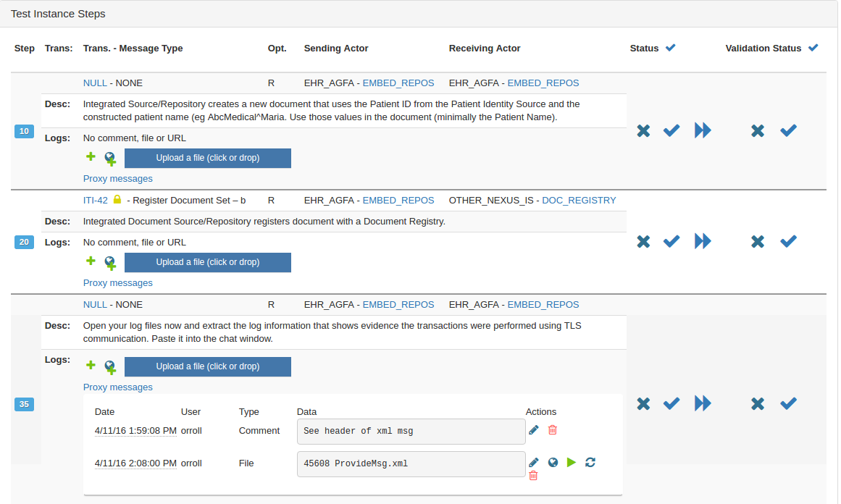Open Proxy messages link in step 20

[118, 283]
